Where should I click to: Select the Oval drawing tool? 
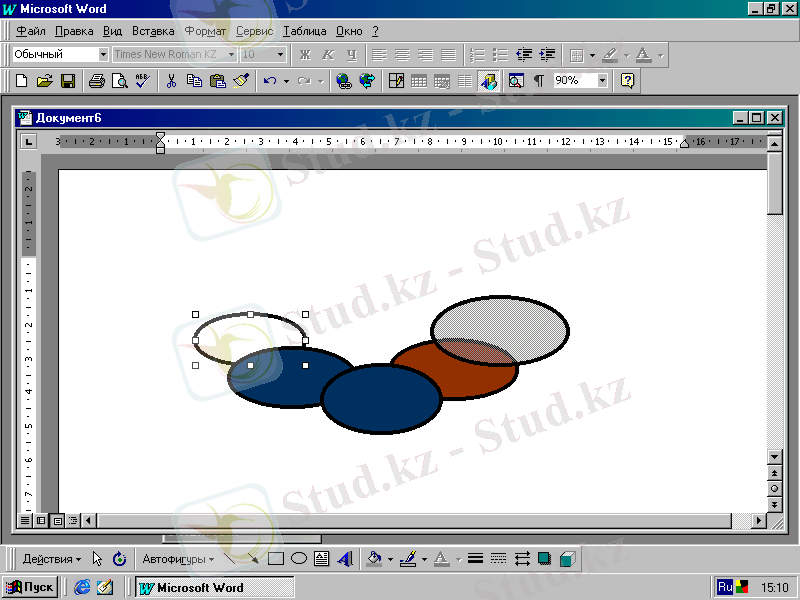299,559
